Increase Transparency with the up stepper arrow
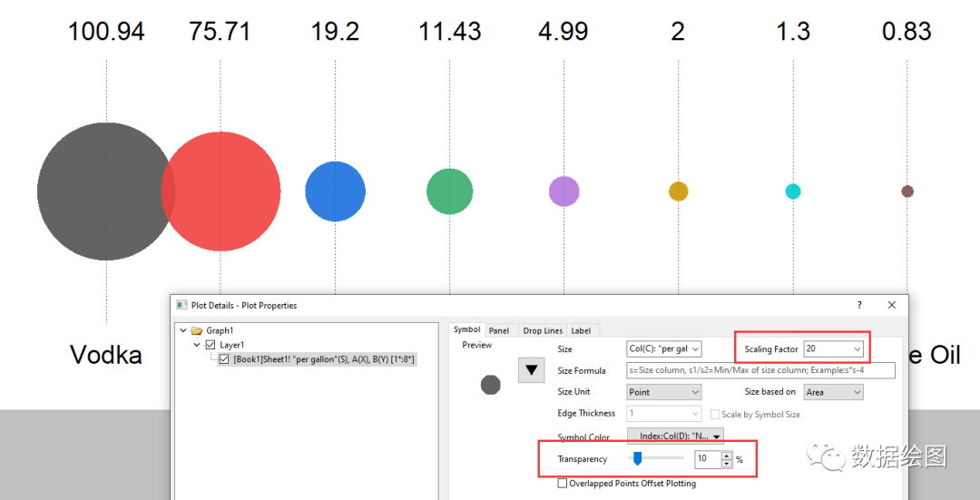Image resolution: width=980 pixels, height=500 pixels. coord(726,456)
